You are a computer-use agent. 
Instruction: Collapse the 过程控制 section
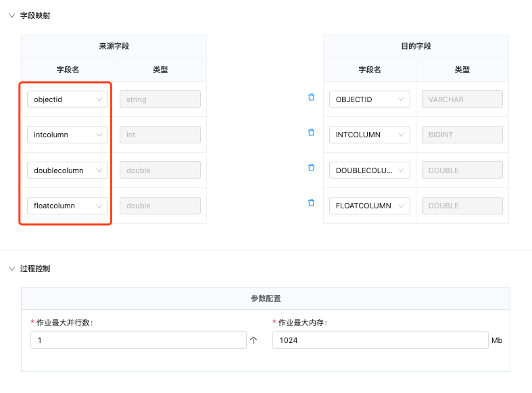pyautogui.click(x=11, y=269)
